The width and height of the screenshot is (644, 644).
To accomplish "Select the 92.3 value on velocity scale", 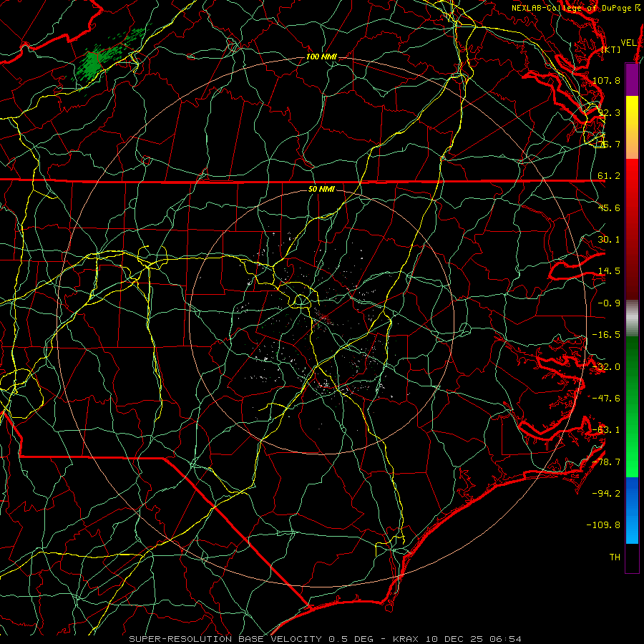I will (x=609, y=112).
